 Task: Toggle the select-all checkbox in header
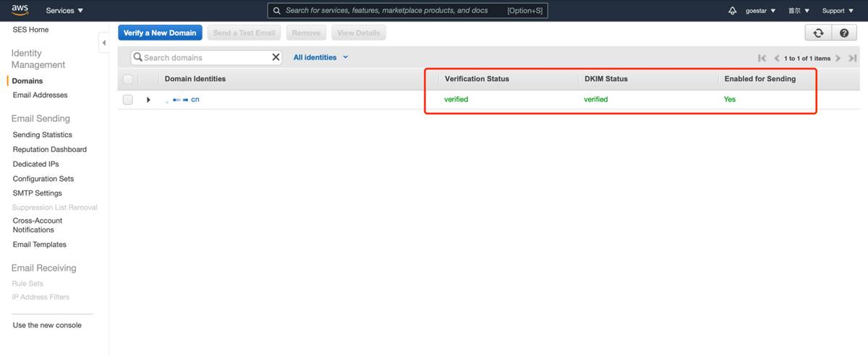(128, 79)
